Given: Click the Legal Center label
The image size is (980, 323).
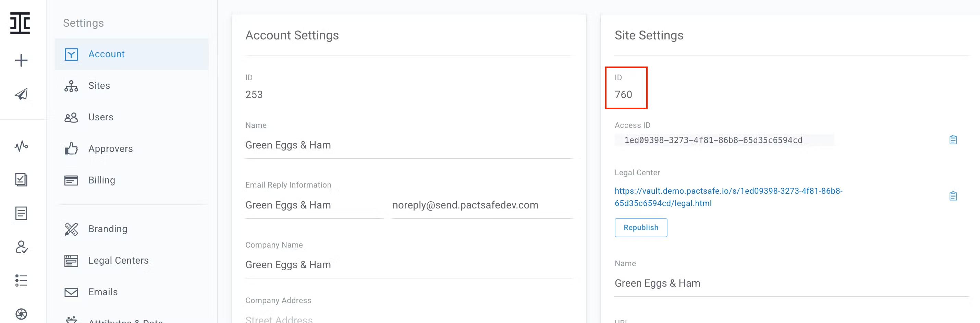Looking at the screenshot, I should coord(637,172).
